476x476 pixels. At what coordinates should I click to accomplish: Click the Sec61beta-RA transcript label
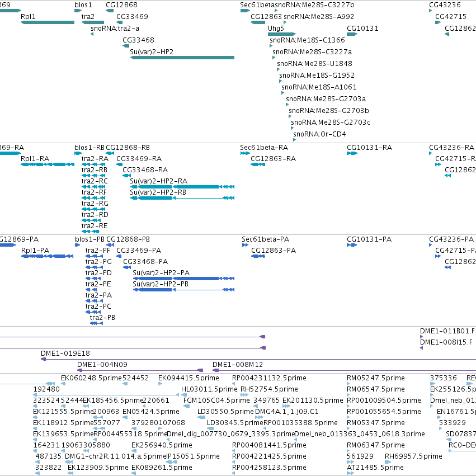264,148
